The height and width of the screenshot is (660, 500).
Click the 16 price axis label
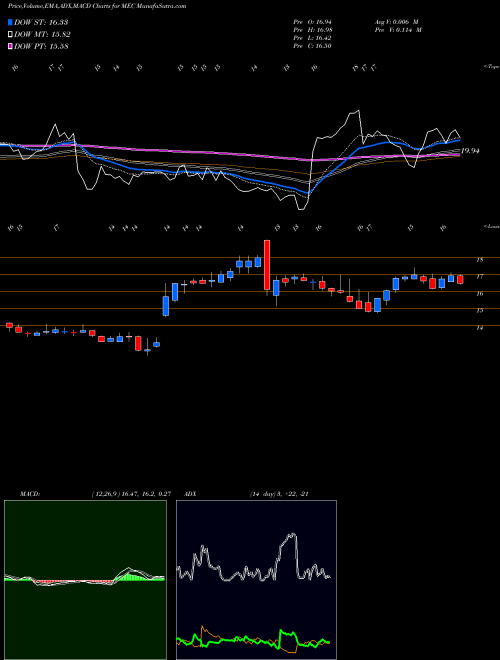[479, 293]
